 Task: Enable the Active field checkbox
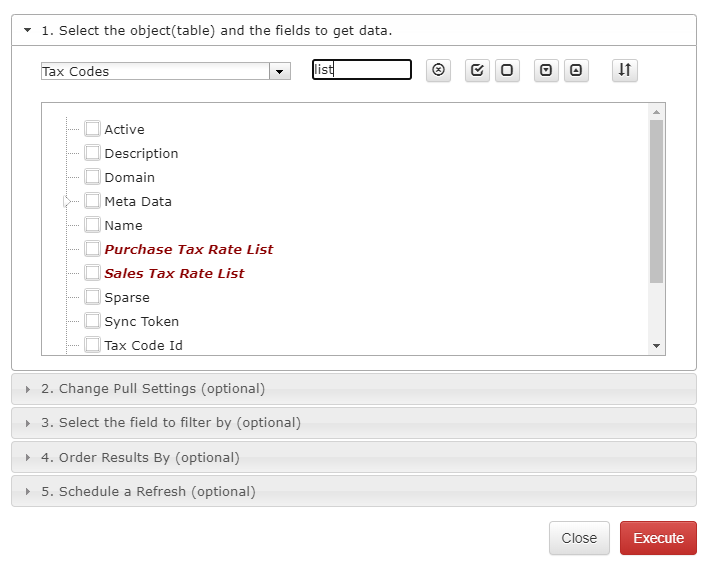coord(92,129)
